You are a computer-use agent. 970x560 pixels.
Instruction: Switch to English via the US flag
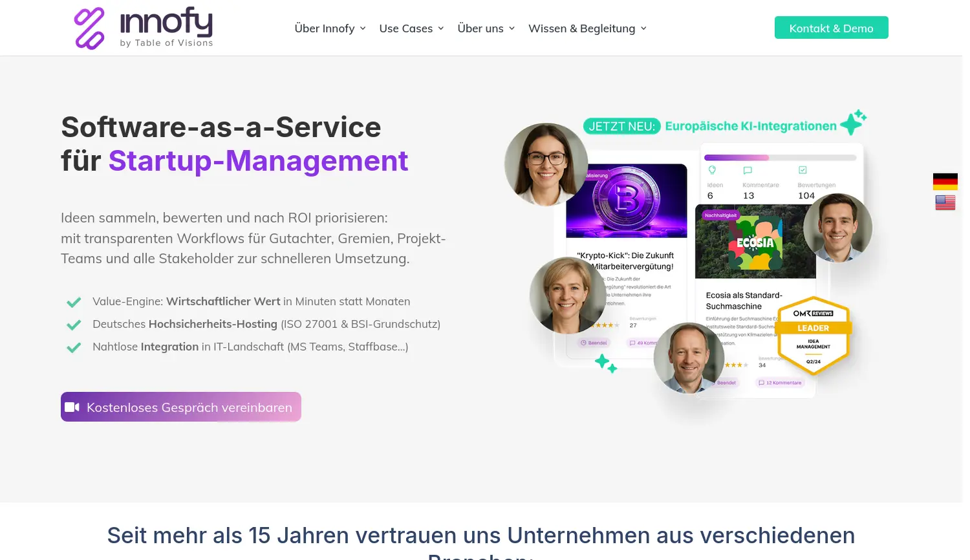(945, 202)
